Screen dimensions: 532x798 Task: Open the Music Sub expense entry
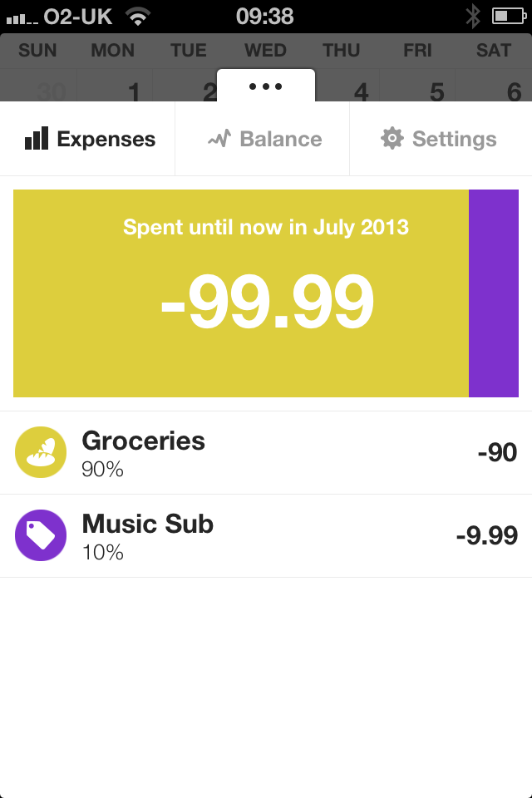click(266, 536)
